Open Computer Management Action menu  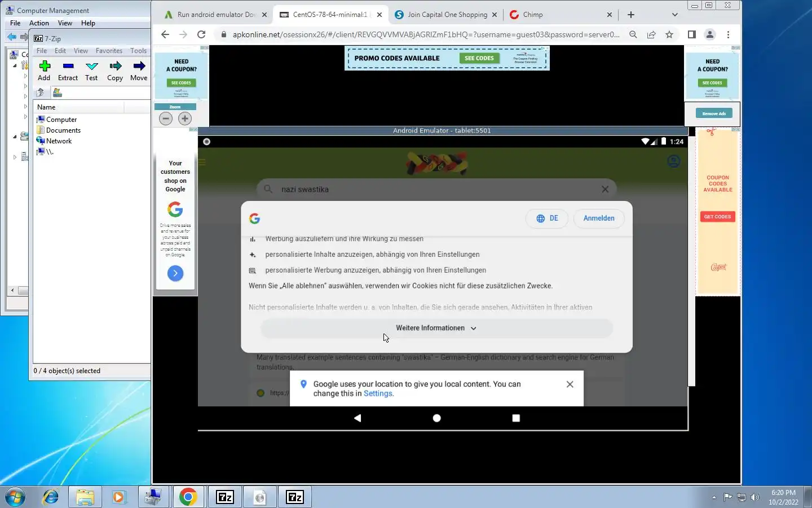coord(39,23)
